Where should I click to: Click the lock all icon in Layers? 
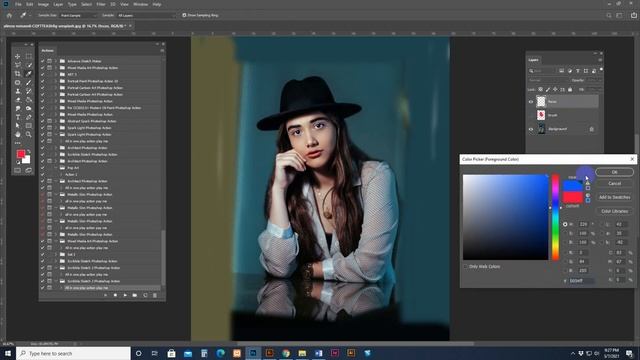click(570, 89)
